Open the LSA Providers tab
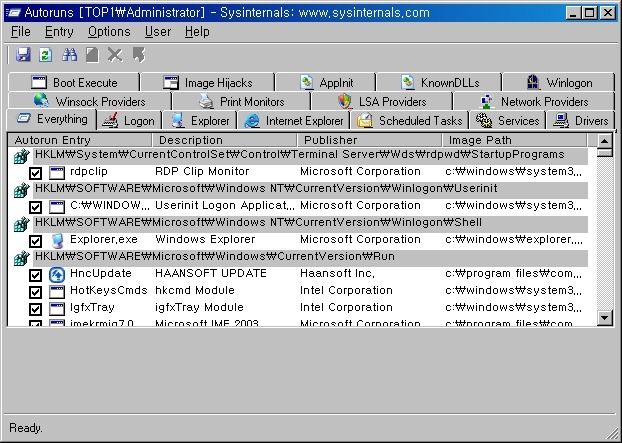 (382, 102)
